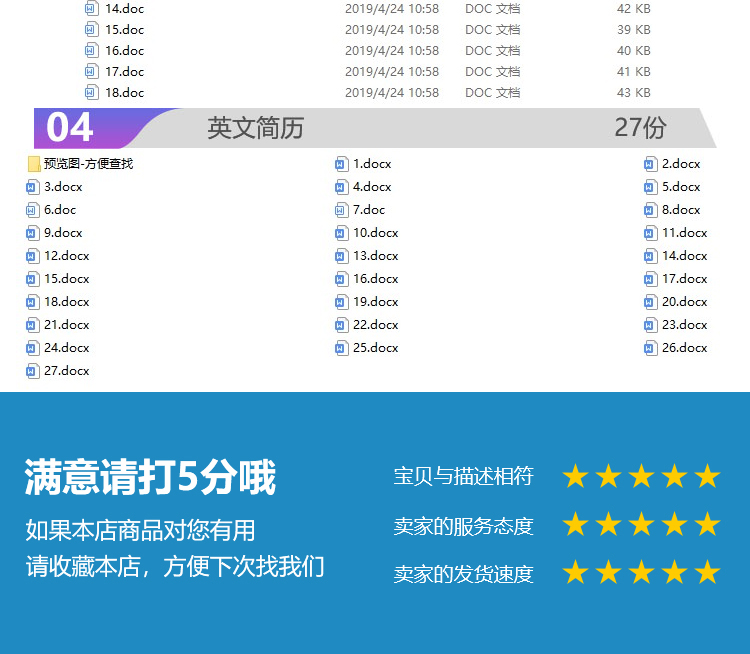This screenshot has height=654, width=750.
Task: Click the date of 15.doc row
Action: pyautogui.click(x=392, y=30)
